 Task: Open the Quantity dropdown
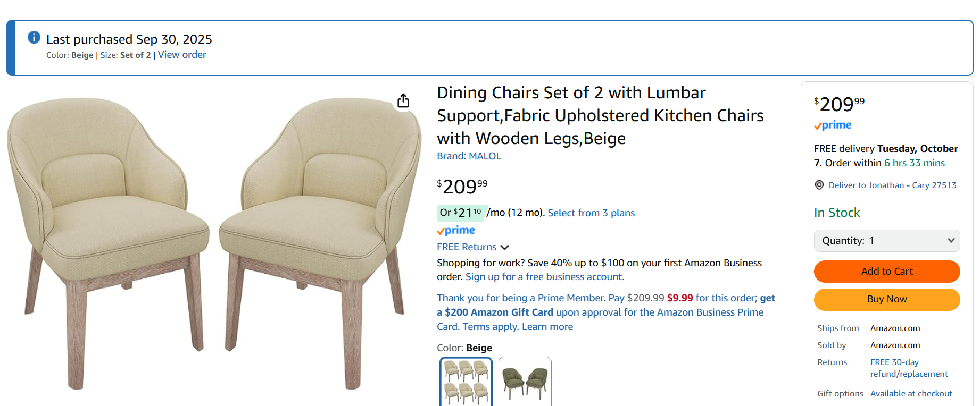[887, 241]
